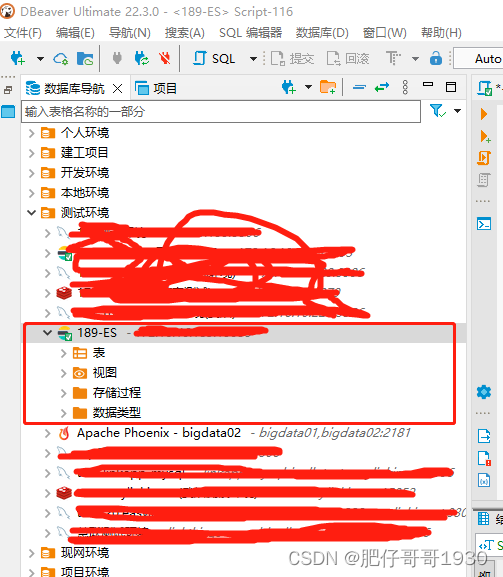The height and width of the screenshot is (577, 503).
Task: Open the 导航(N) menu
Action: click(x=130, y=33)
